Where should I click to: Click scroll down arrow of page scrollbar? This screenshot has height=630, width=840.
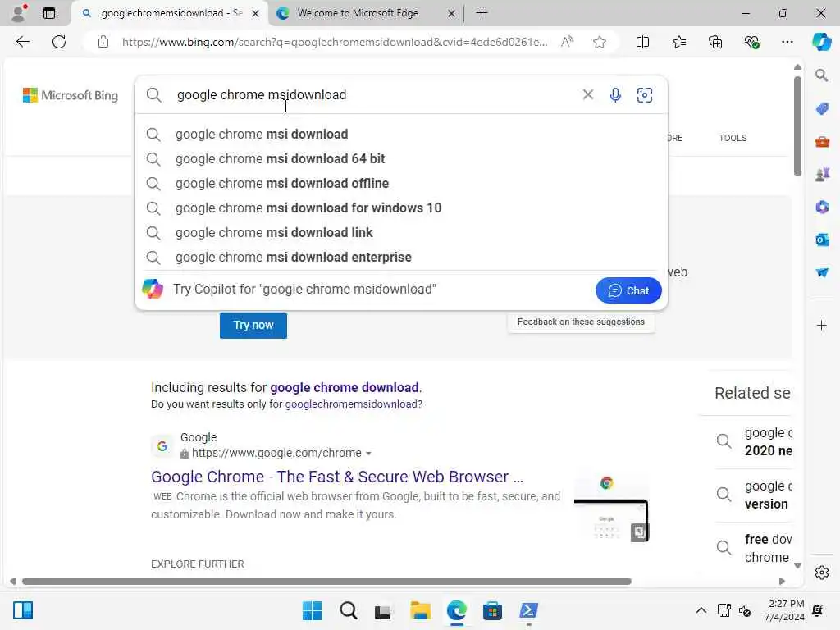click(x=797, y=566)
